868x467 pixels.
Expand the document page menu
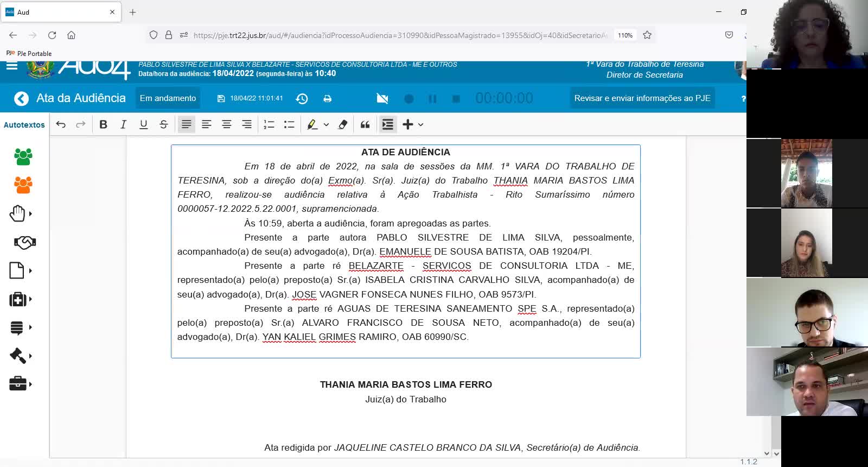tap(21, 270)
